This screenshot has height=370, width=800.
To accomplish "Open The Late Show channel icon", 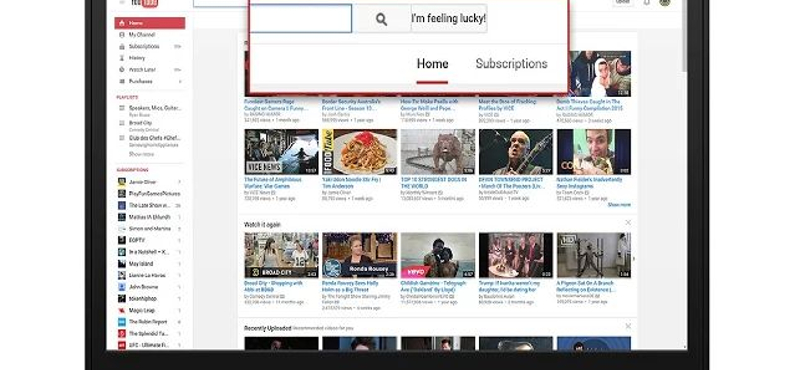I will click(121, 205).
